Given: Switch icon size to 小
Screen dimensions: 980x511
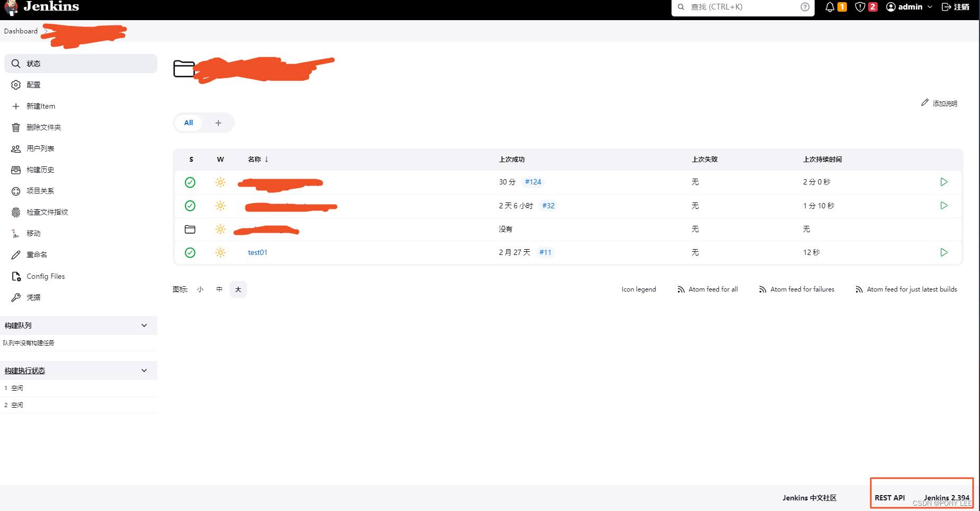Looking at the screenshot, I should click(x=200, y=289).
